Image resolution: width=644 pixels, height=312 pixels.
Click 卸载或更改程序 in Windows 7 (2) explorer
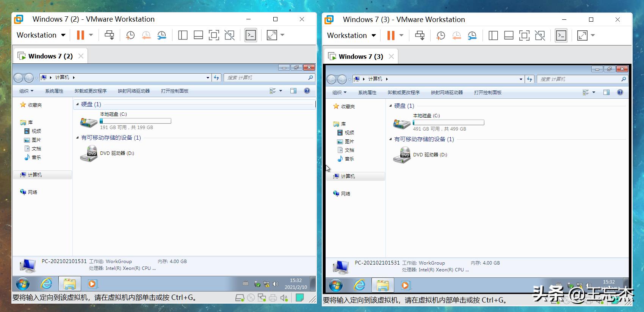91,91
